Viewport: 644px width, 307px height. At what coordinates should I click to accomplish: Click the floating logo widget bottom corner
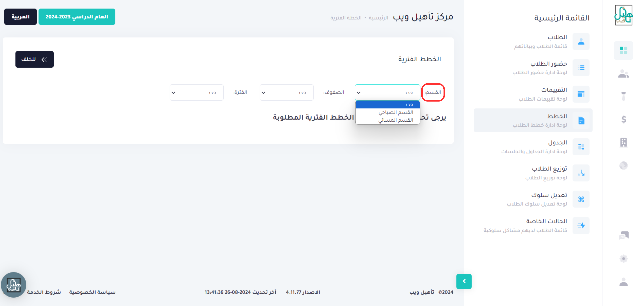[14, 285]
